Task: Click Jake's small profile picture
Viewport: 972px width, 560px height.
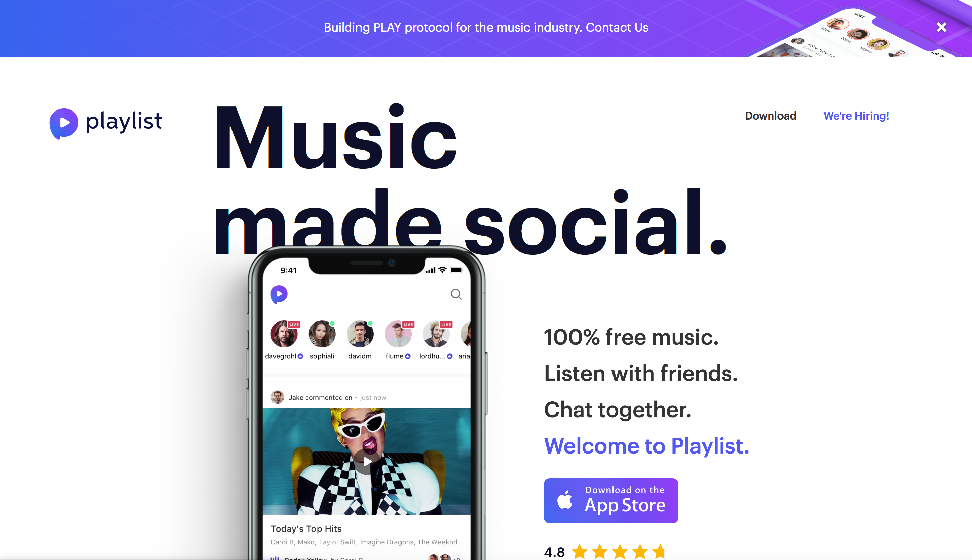Action: coord(277,397)
